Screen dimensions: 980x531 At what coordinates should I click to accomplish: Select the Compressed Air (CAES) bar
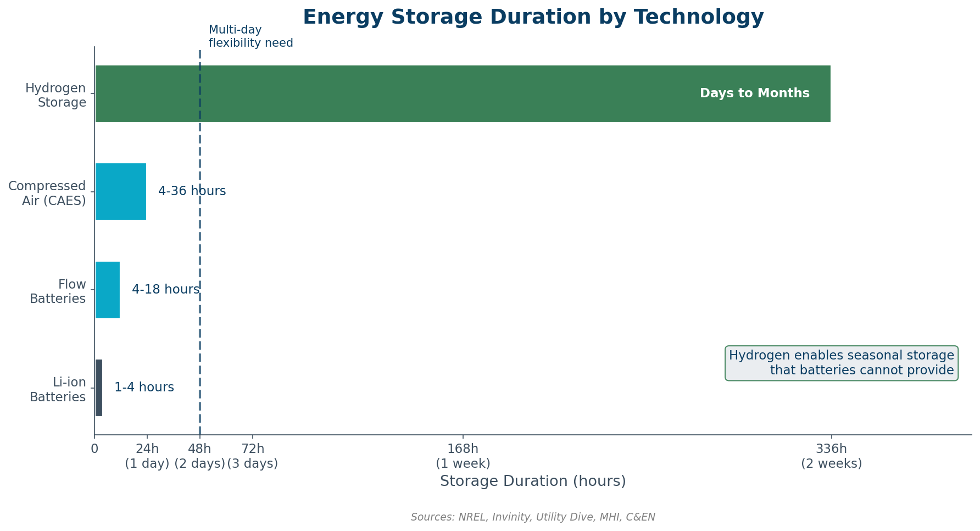121,191
